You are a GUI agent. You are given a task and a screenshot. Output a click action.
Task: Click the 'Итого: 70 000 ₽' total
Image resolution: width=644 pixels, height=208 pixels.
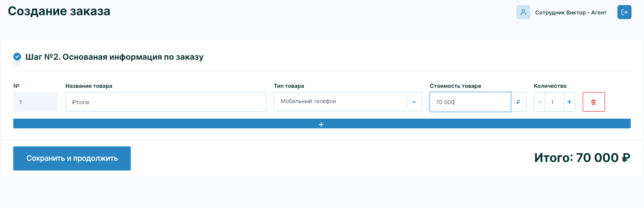coord(582,158)
